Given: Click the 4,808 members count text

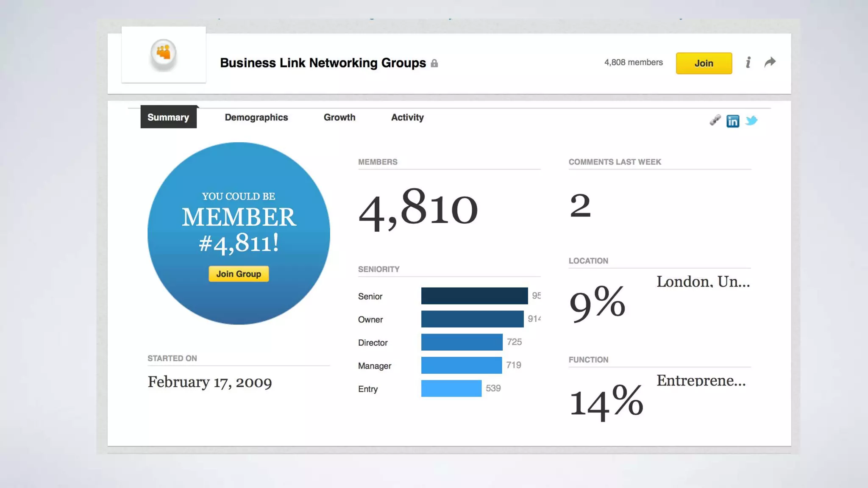Looking at the screenshot, I should 633,63.
